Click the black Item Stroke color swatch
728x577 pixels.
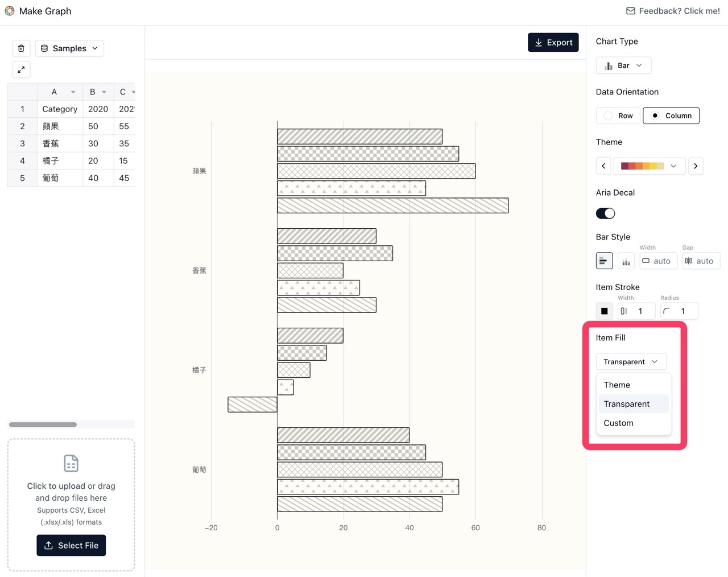pyautogui.click(x=604, y=311)
